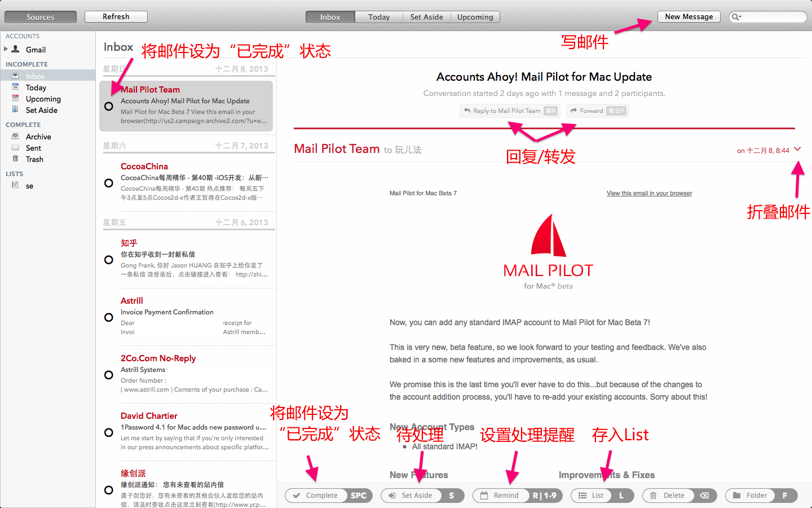Click the Trash can icon in sidebar
Image resolution: width=812 pixels, height=508 pixels.
(15, 159)
